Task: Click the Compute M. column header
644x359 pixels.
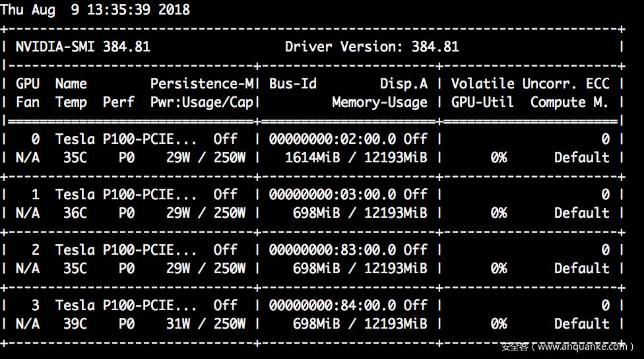Action: tap(569, 102)
